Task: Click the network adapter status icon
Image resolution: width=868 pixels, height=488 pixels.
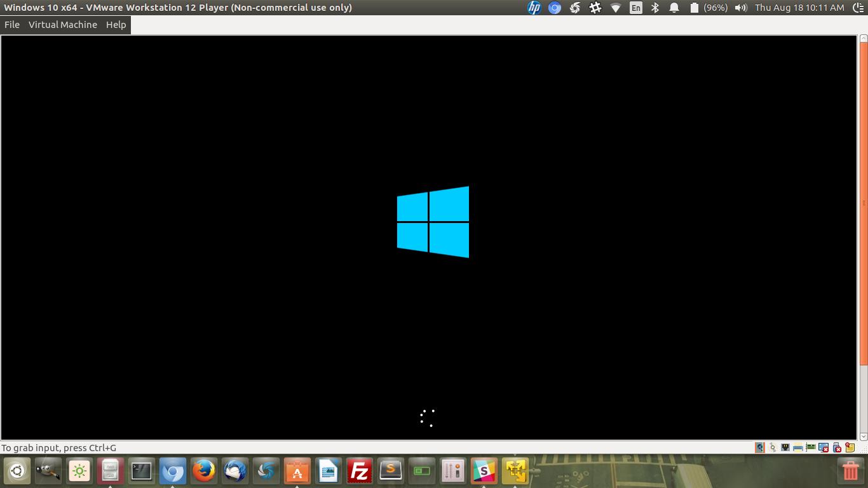Action: 785,447
